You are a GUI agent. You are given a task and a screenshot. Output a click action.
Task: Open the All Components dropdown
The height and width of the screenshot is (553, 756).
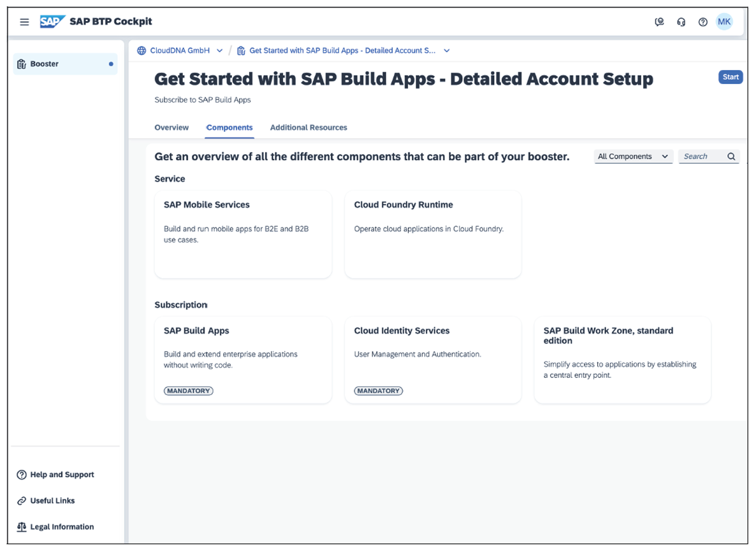point(633,156)
